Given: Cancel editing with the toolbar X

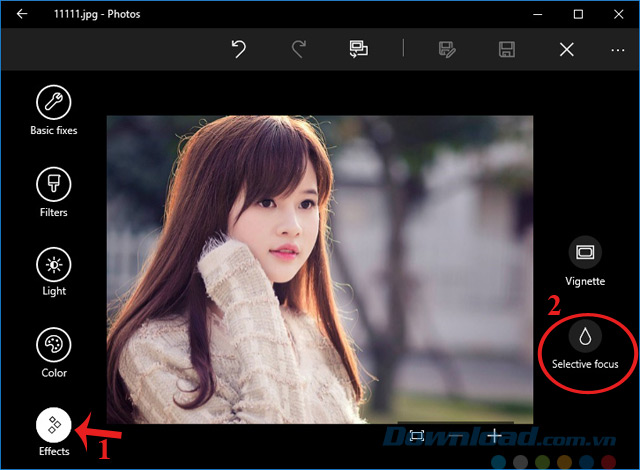Looking at the screenshot, I should click(x=567, y=50).
